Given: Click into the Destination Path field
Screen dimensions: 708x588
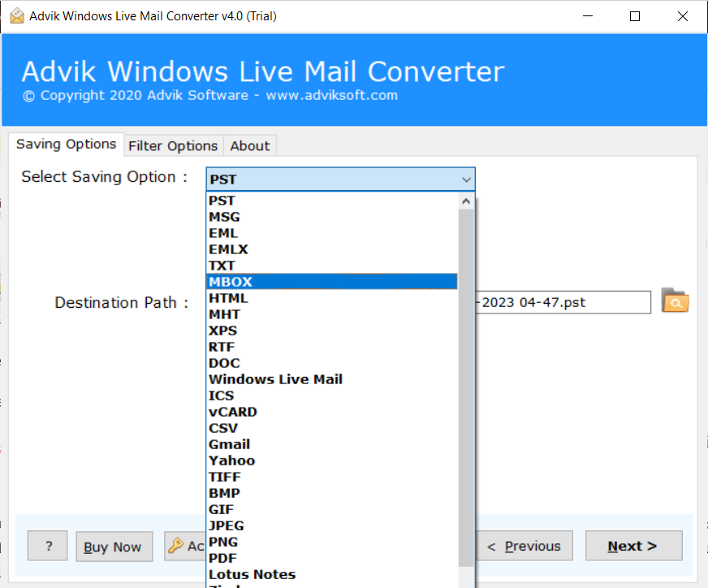Looking at the screenshot, I should [563, 302].
